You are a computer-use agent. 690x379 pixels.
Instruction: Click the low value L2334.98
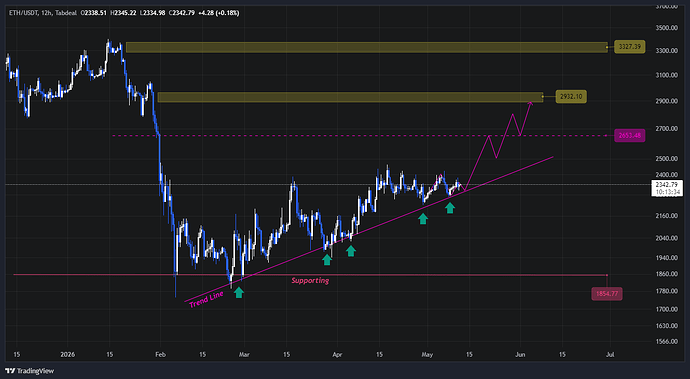pos(152,13)
